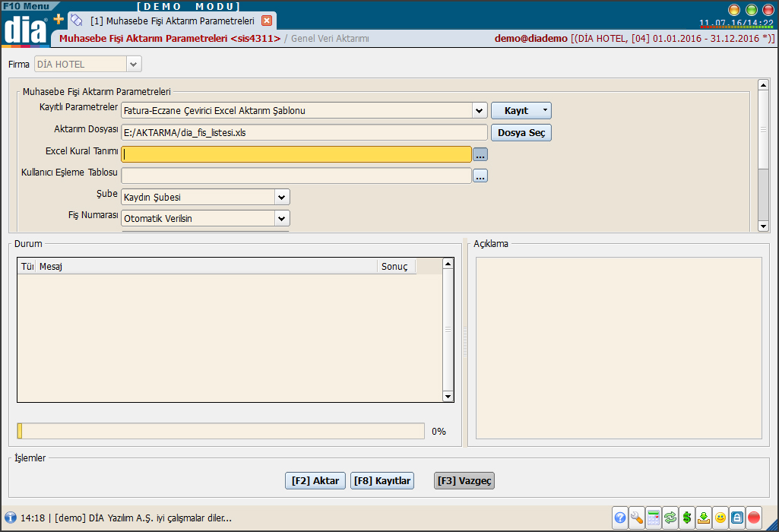
Task: Click the dia logo
Action: click(25, 30)
